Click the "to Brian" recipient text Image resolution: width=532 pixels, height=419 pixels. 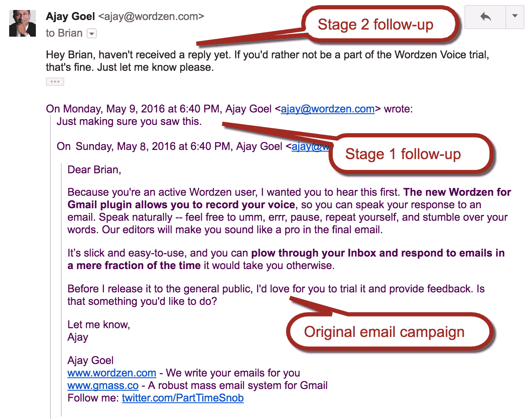point(64,33)
